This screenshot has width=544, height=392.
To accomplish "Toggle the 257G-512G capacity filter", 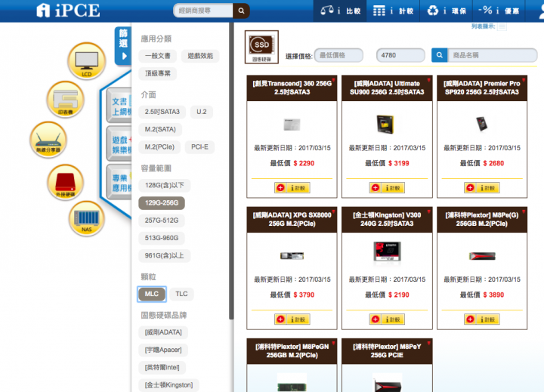I will tap(162, 221).
